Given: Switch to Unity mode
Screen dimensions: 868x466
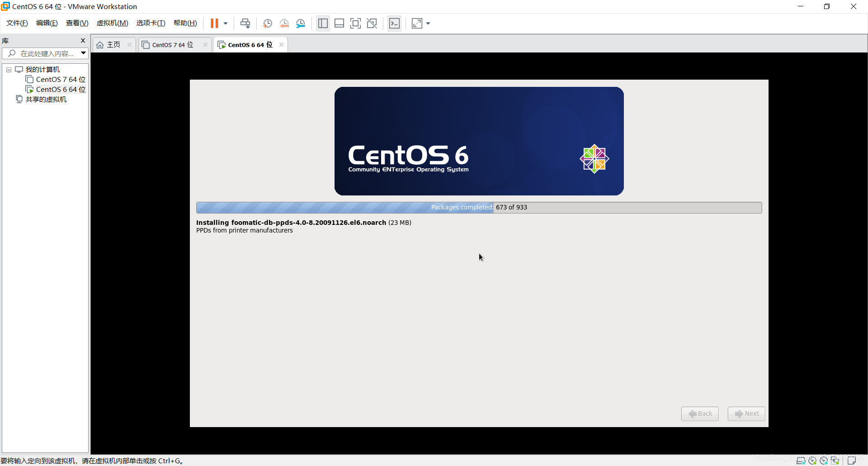Looking at the screenshot, I should 372,23.
